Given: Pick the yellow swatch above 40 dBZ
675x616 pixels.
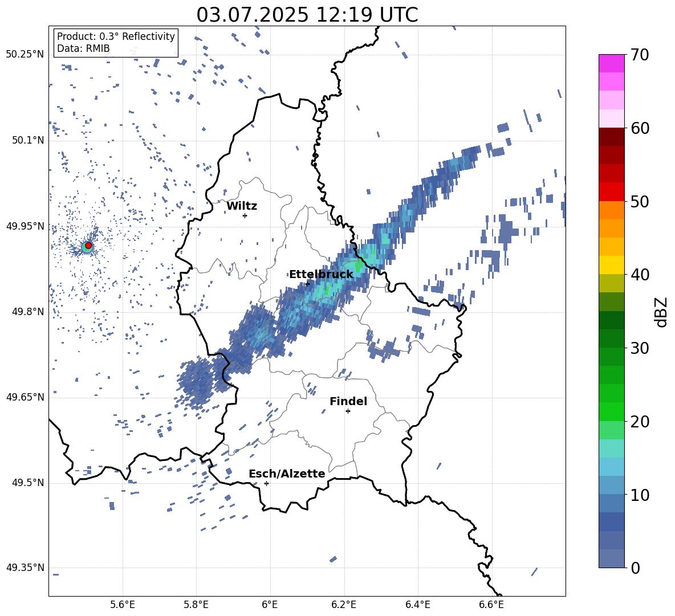Looking at the screenshot, I should [x=611, y=265].
